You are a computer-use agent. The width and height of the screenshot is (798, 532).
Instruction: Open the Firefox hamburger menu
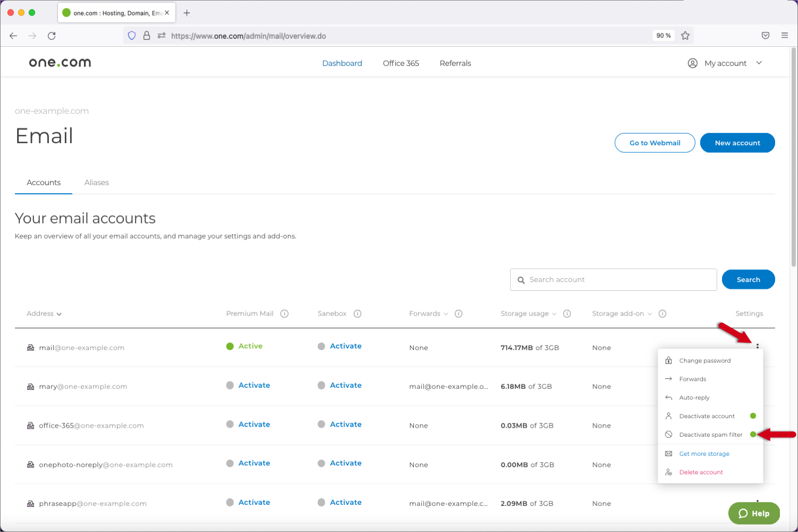coord(784,36)
